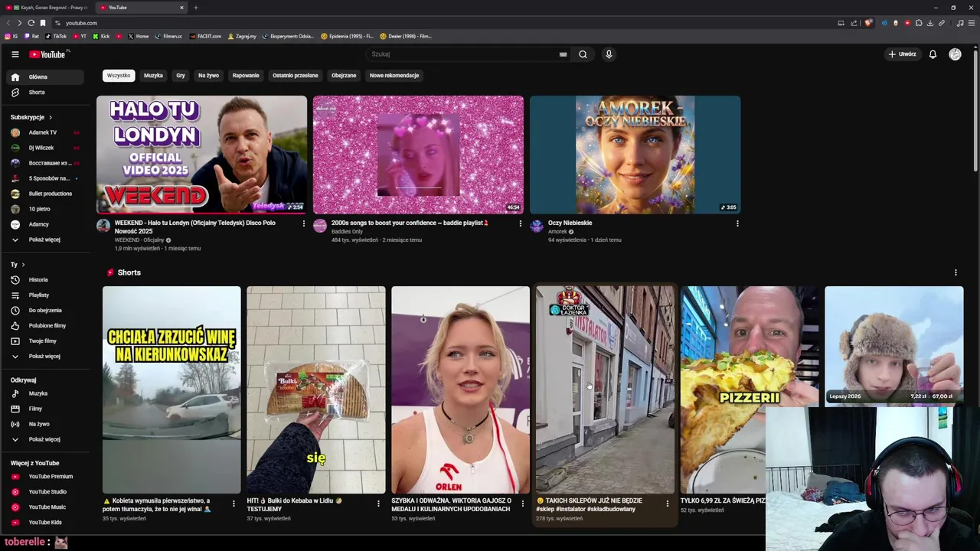This screenshot has height=551, width=980.
Task: Open Filmy under Odkrywaj
Action: click(45, 409)
